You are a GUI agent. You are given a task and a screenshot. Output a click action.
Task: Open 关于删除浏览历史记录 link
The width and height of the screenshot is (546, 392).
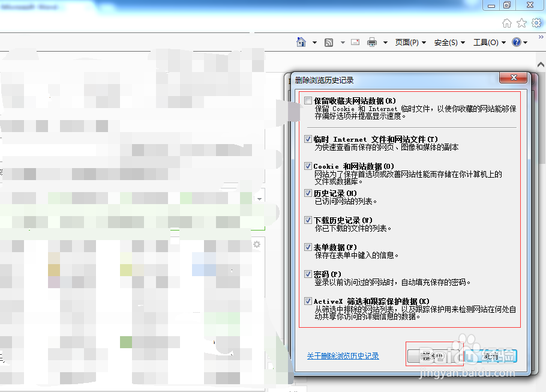343,356
